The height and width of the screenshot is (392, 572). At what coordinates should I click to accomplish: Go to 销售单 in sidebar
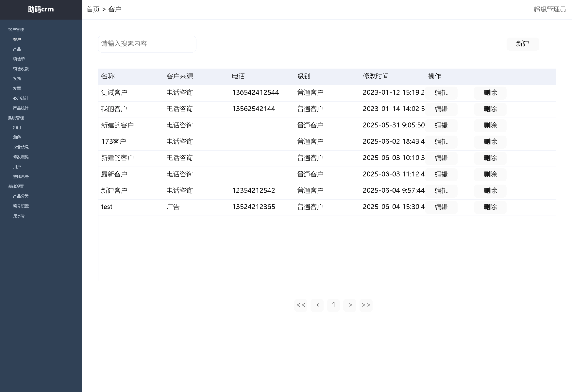point(19,59)
